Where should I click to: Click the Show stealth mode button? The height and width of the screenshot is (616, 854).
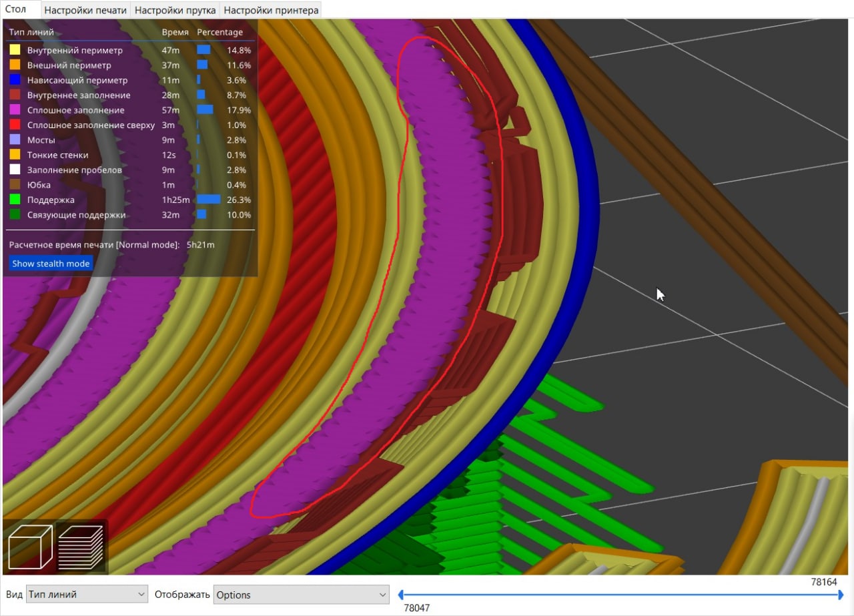click(x=51, y=263)
